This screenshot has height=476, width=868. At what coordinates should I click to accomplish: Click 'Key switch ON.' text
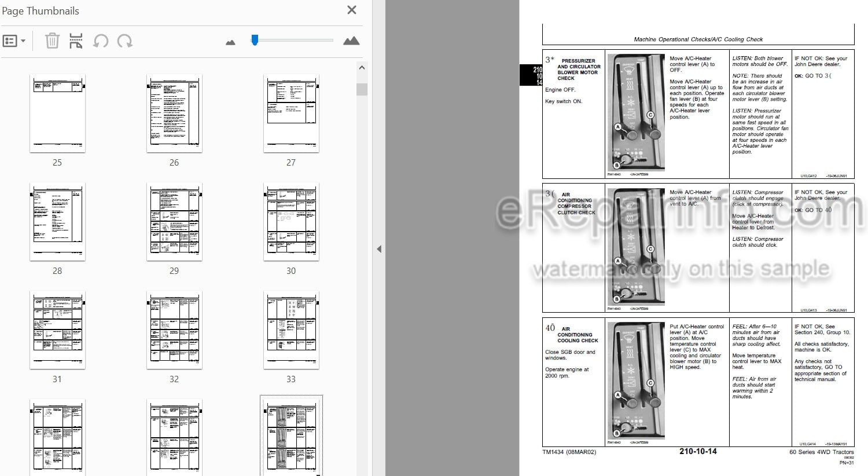(564, 101)
